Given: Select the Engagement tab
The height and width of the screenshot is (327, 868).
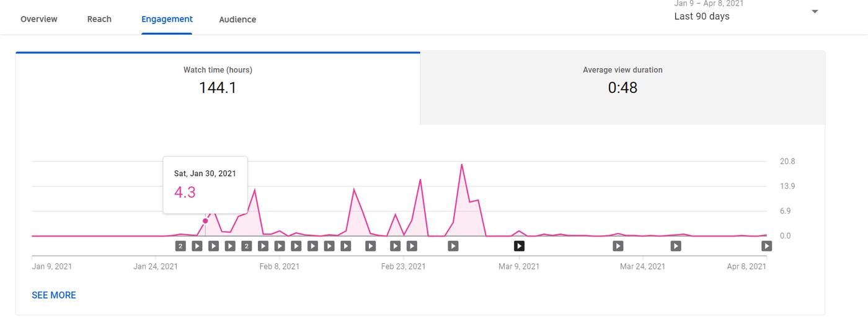Looking at the screenshot, I should tap(167, 19).
